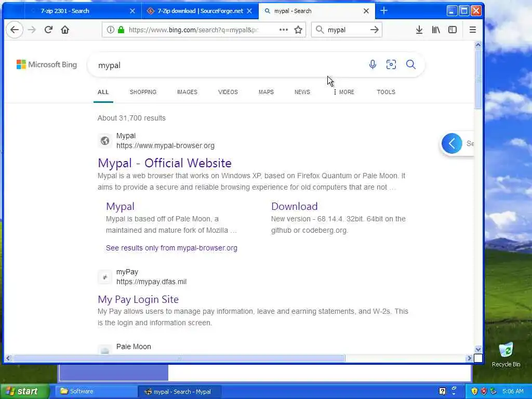The height and width of the screenshot is (399, 532).
Task: Open the My Pay Login Site result
Action: tap(138, 299)
